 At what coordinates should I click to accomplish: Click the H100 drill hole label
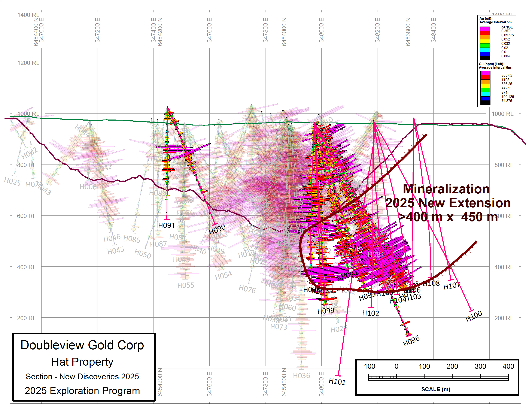pos(474,316)
